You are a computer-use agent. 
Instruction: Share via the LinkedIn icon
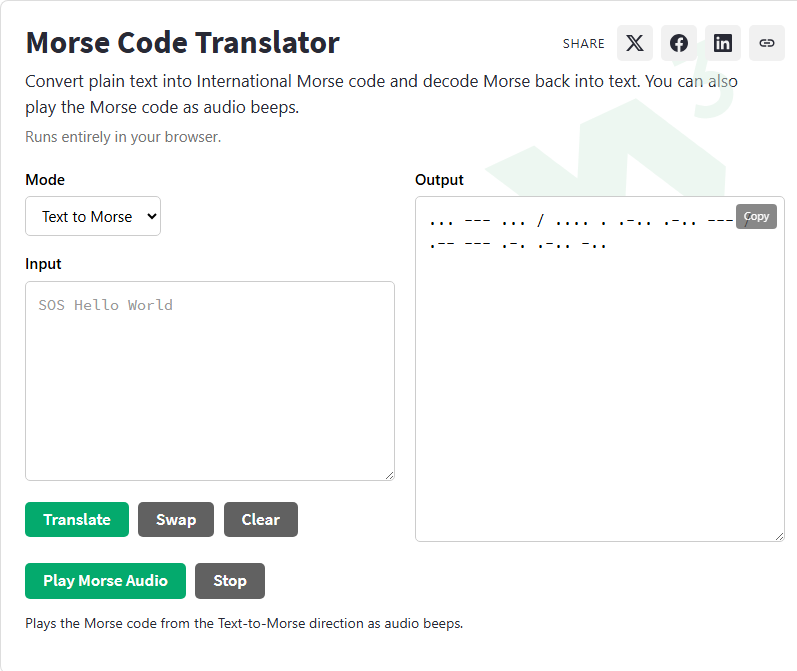coord(723,43)
